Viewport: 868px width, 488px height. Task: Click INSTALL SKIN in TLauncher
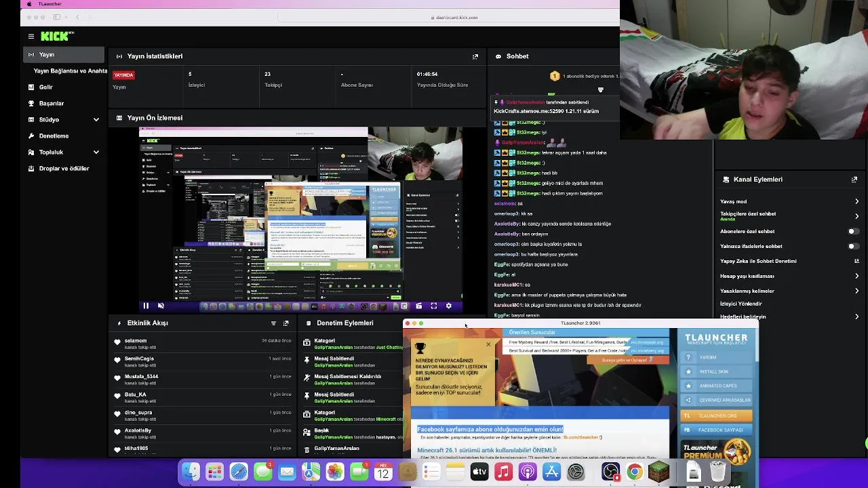tap(717, 371)
